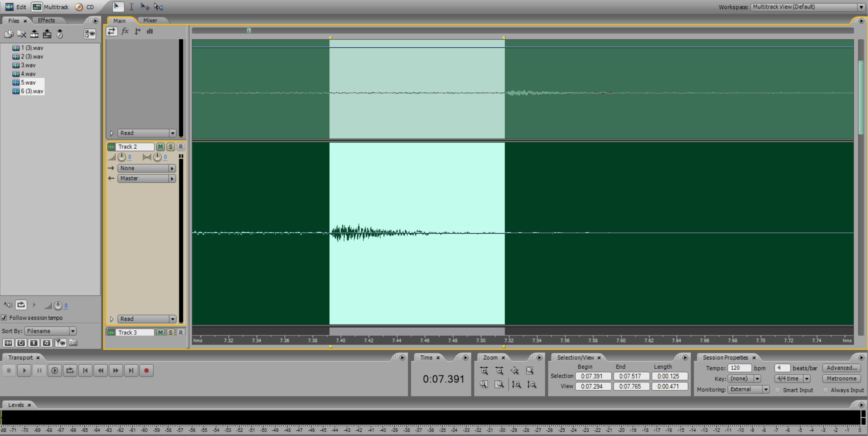Open the FX view in Main panel
This screenshot has width=868, height=436.
click(x=125, y=31)
